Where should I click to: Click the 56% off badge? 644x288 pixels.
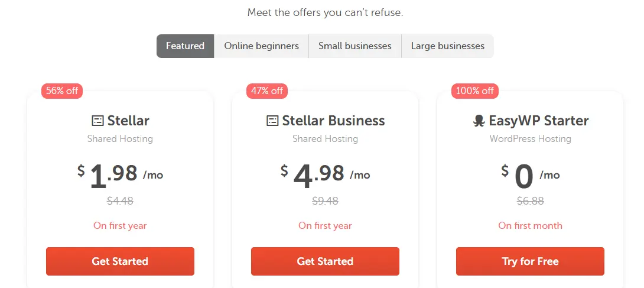(61, 91)
